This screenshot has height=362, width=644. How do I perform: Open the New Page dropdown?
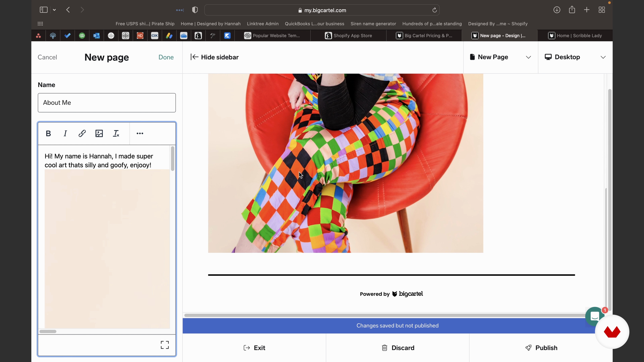pos(500,57)
